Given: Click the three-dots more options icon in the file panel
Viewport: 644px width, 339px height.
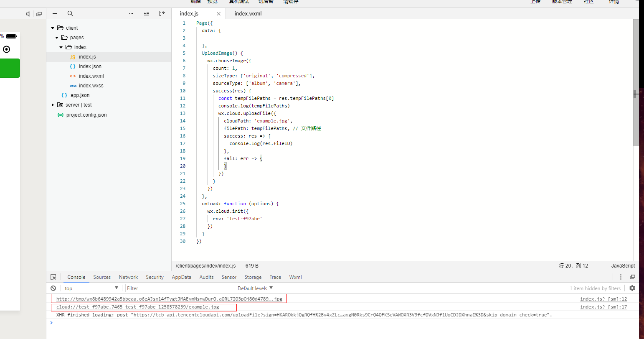Looking at the screenshot, I should coord(131,13).
